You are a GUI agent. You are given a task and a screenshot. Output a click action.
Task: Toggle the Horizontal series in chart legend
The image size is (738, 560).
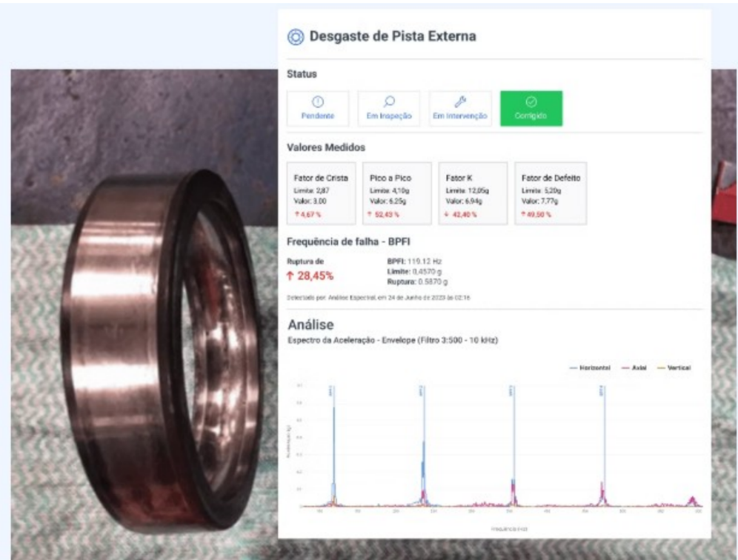(x=590, y=367)
